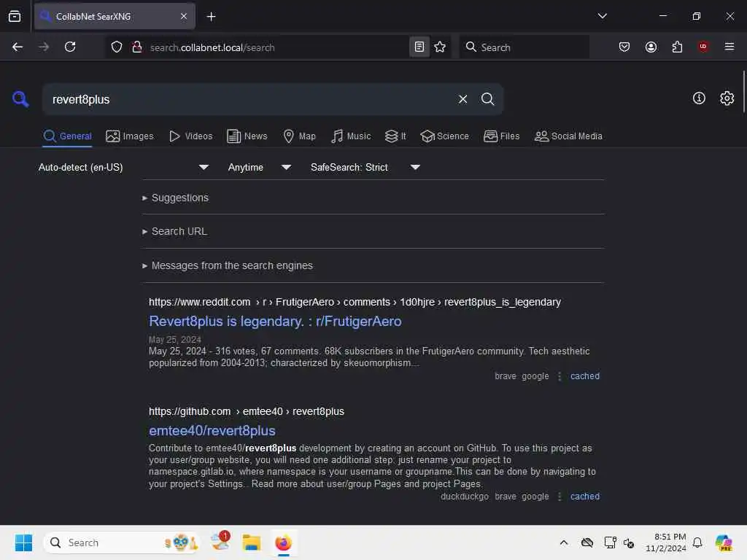Open the Auto-detect (en-US) language dropdown
The height and width of the screenshot is (560, 747).
[123, 167]
